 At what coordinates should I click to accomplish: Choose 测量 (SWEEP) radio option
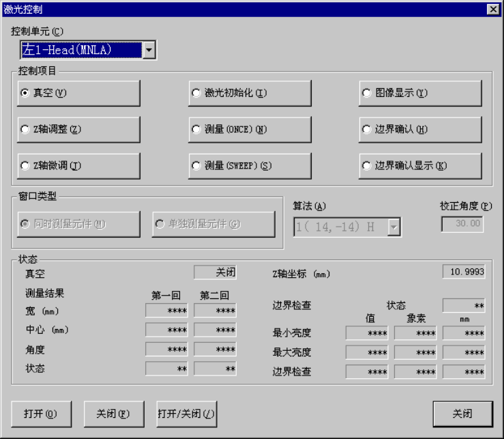pyautogui.click(x=250, y=166)
